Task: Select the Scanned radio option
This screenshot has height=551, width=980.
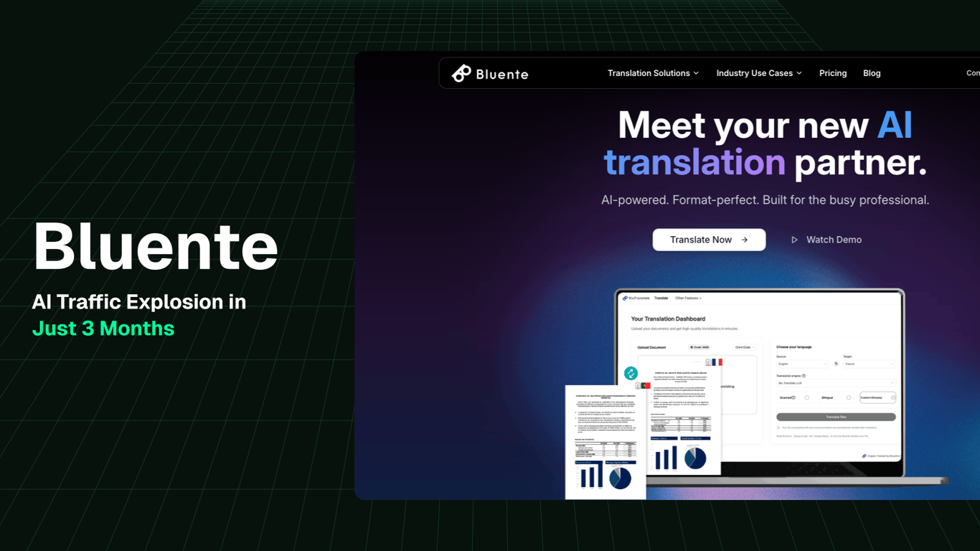Action: (806, 397)
